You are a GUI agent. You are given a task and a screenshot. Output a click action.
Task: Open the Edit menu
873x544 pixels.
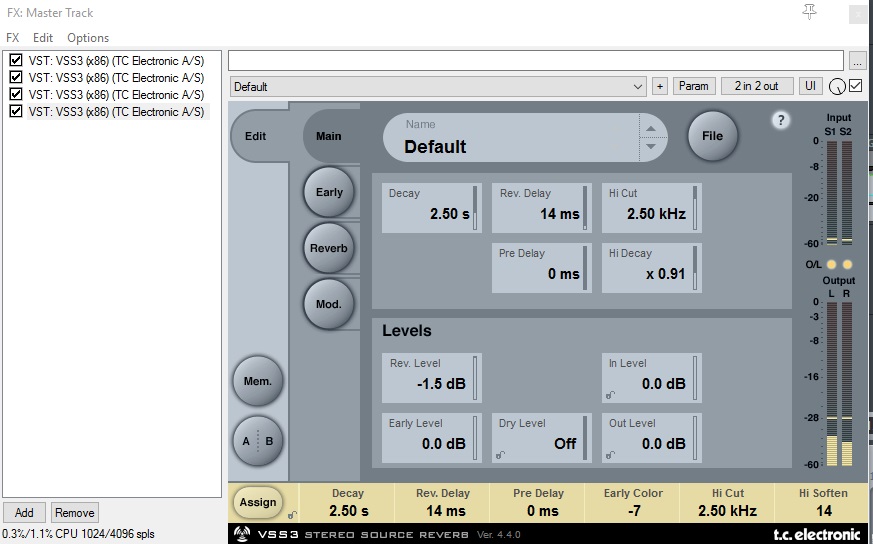tap(43, 38)
